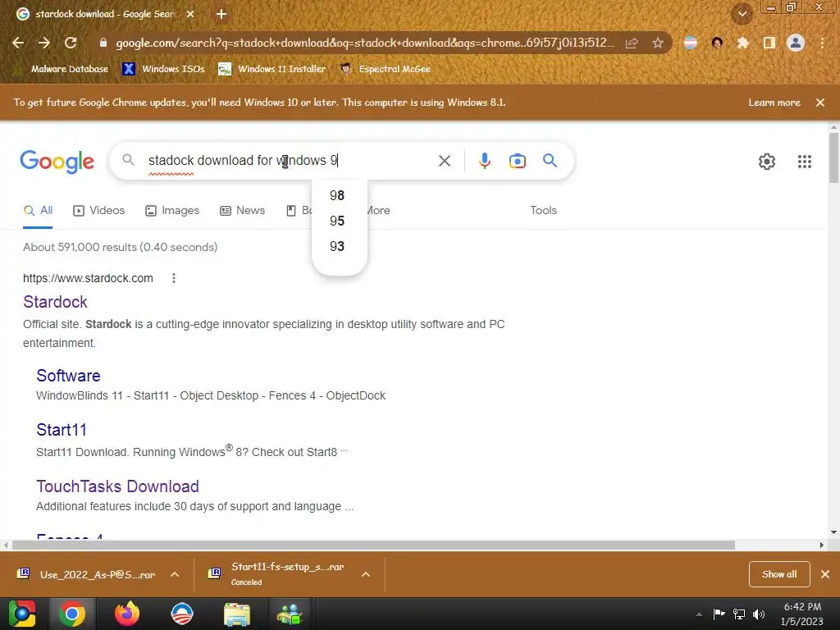Screen dimensions: 840x630
Task: Select the All results tab
Action: click(38, 211)
